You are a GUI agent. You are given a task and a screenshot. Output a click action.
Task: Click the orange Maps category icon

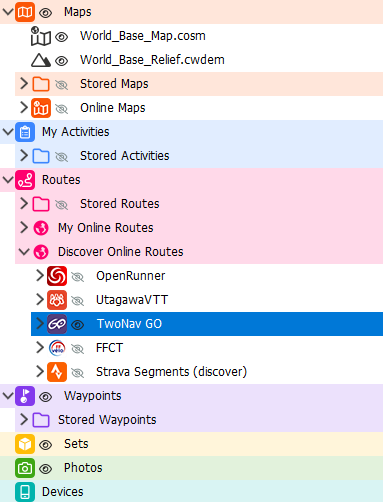(25, 12)
